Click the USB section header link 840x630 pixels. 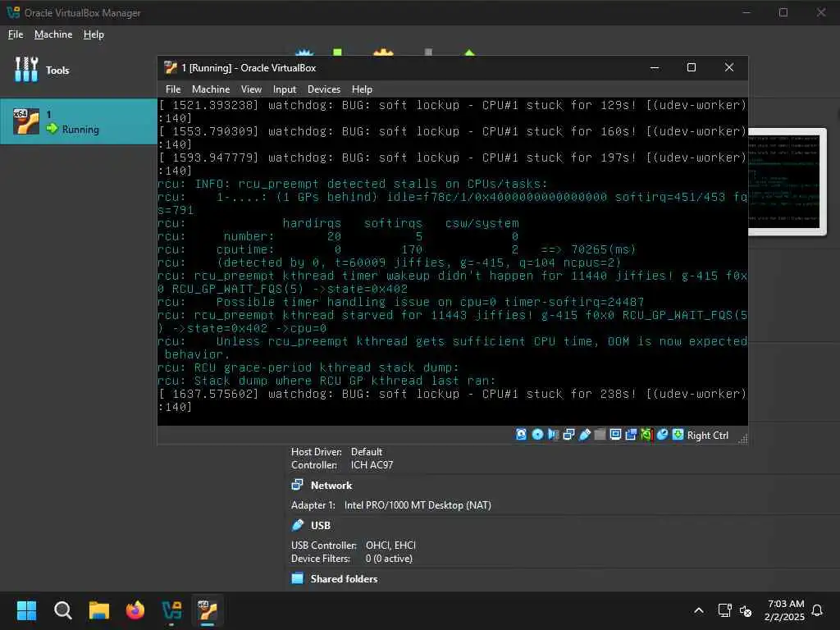click(x=321, y=526)
